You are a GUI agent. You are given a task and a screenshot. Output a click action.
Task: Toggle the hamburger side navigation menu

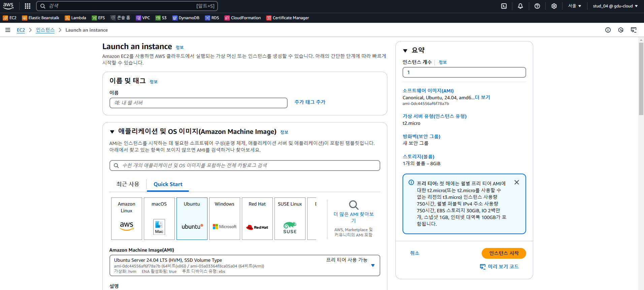(8, 30)
